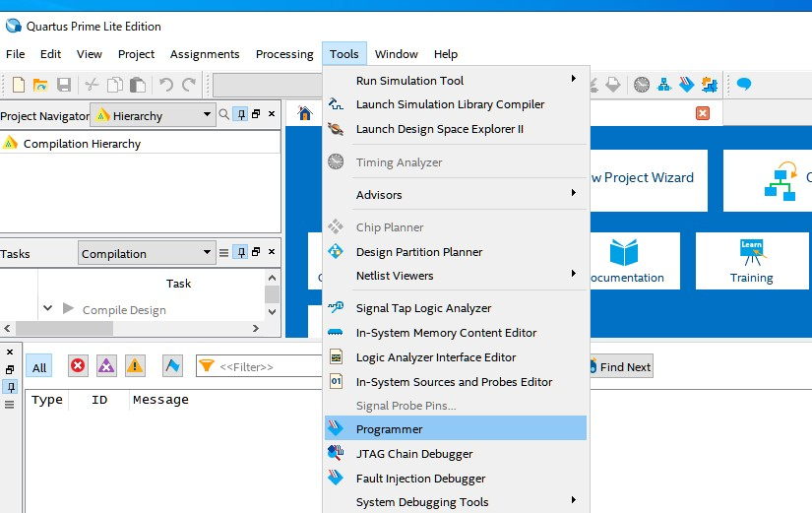This screenshot has width=812, height=513.
Task: Click the Home tab house icon
Action: coord(305,113)
